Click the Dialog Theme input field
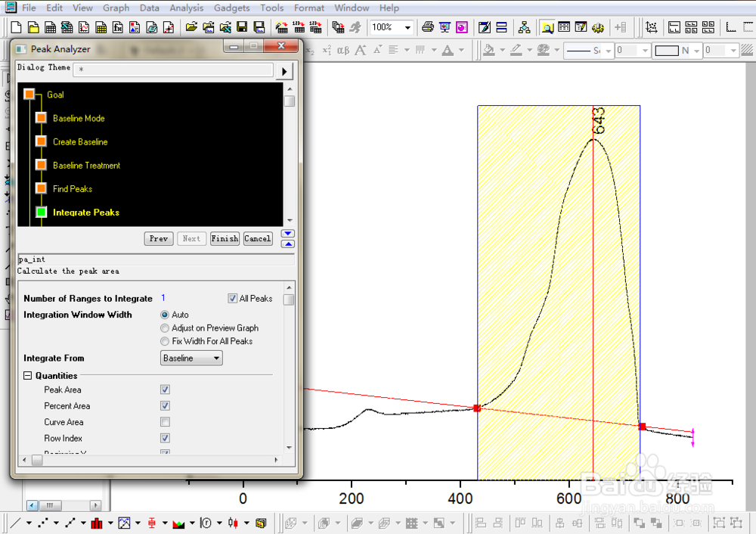Viewport: 756px width, 534px height. pyautogui.click(x=174, y=70)
